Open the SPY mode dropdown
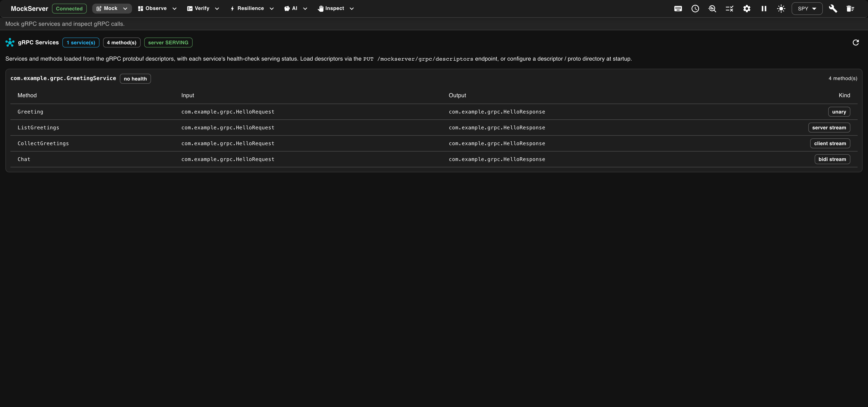868x407 pixels. coord(807,9)
